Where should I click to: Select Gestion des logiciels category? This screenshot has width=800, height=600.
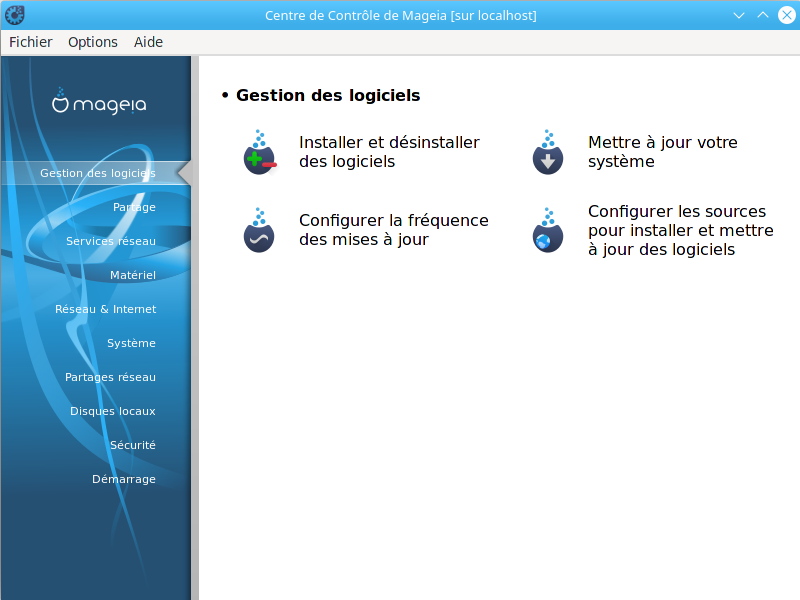pos(96,173)
